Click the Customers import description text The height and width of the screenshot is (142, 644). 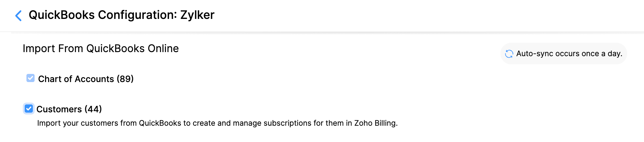(x=217, y=123)
